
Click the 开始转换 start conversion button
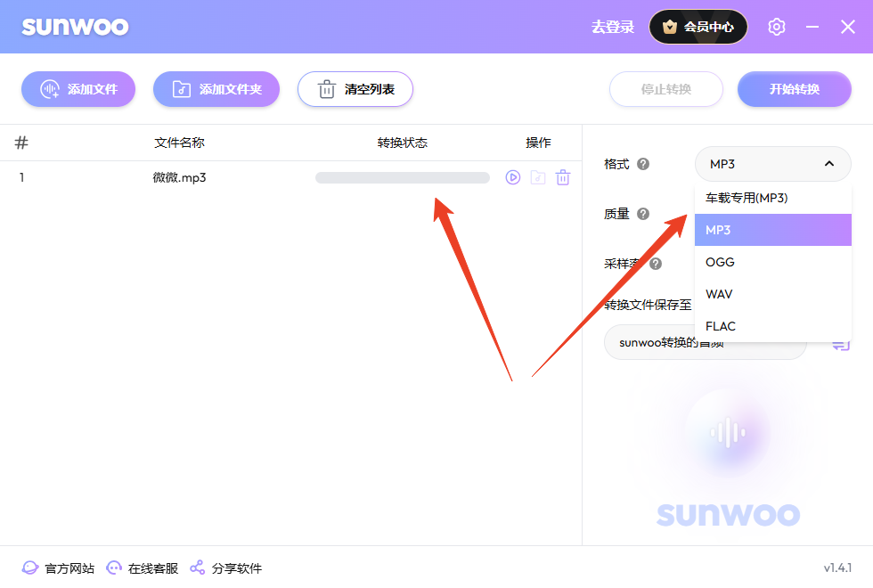(x=794, y=89)
